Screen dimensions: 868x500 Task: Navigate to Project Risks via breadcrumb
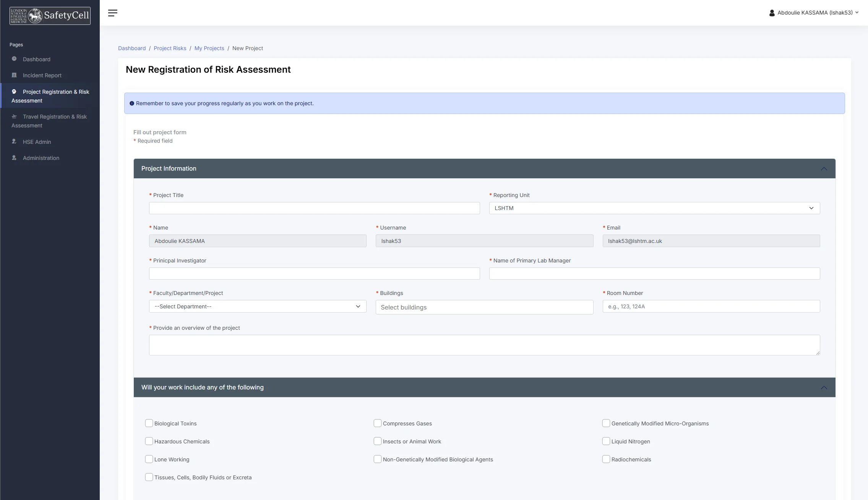tap(170, 48)
